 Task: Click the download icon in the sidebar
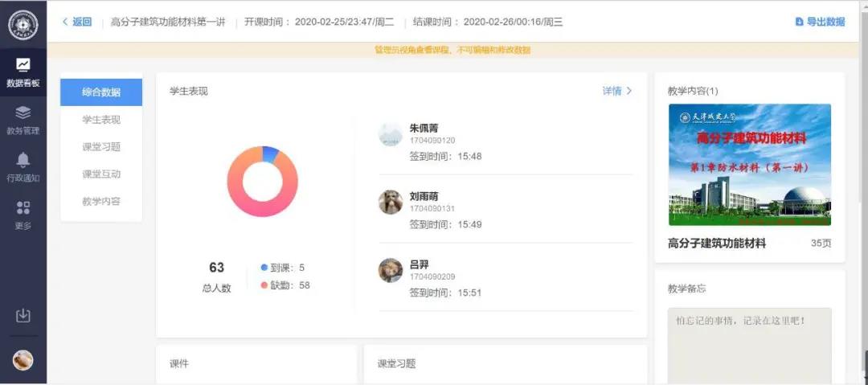point(23,316)
